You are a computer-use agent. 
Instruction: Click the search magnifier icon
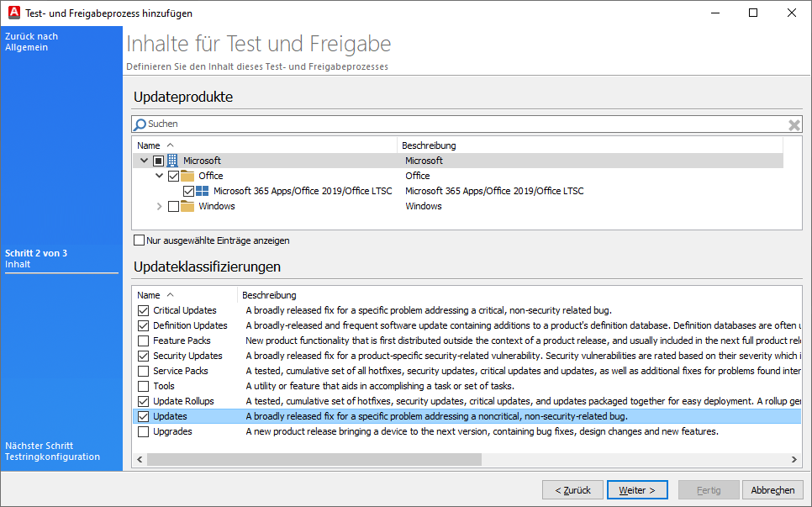(140, 124)
